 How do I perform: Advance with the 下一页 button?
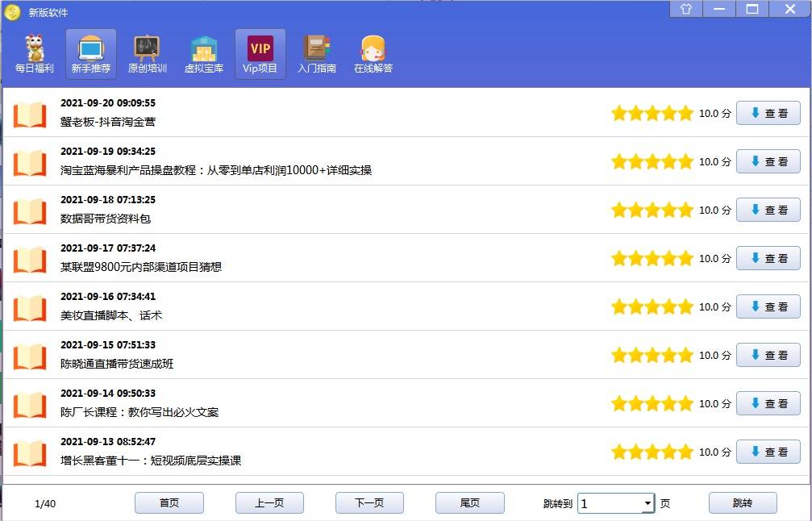369,502
